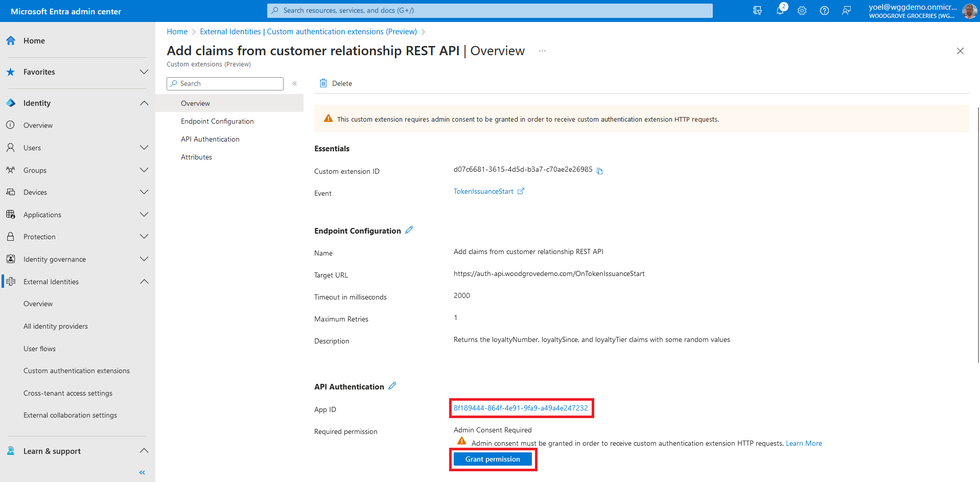Image resolution: width=980 pixels, height=482 pixels.
Task: Copy the Custom extension ID
Action: pyautogui.click(x=600, y=171)
